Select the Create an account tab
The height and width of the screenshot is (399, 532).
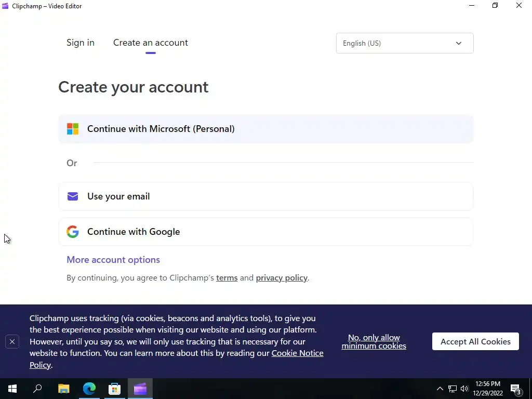click(x=150, y=43)
